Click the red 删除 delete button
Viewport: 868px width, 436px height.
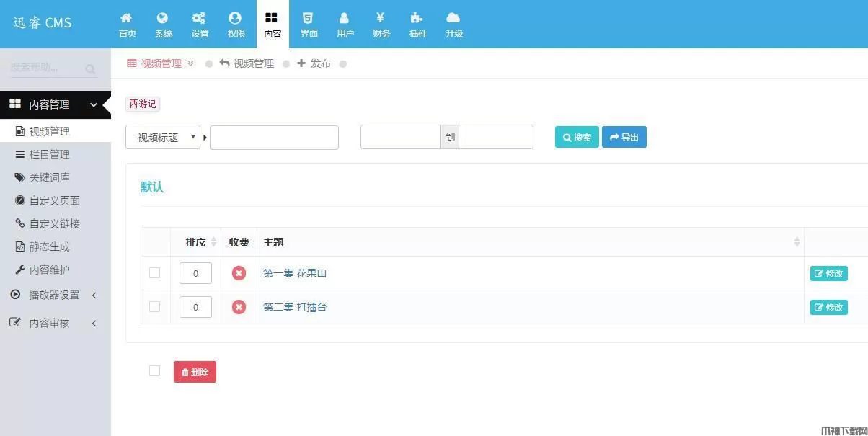[x=195, y=372]
